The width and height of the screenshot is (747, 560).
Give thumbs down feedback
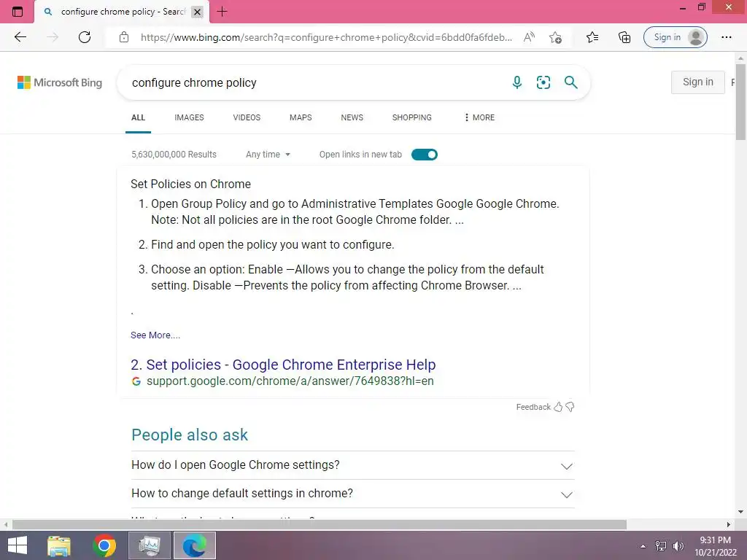(570, 407)
